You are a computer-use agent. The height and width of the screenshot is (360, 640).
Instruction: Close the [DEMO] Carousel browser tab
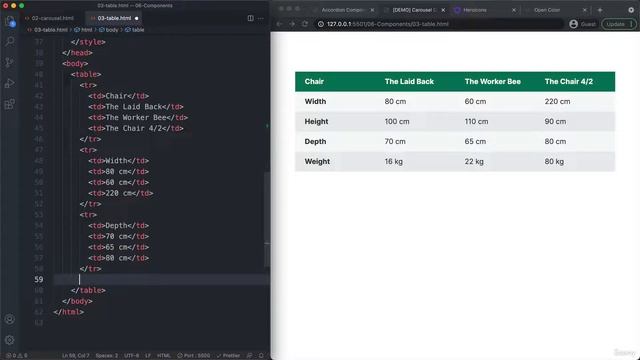pyautogui.click(x=443, y=10)
